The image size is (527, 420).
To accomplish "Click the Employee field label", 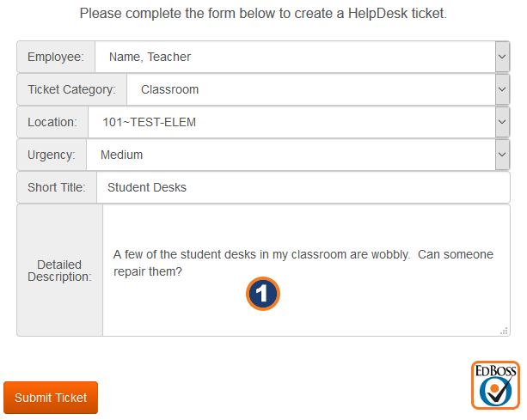I will pos(56,58).
